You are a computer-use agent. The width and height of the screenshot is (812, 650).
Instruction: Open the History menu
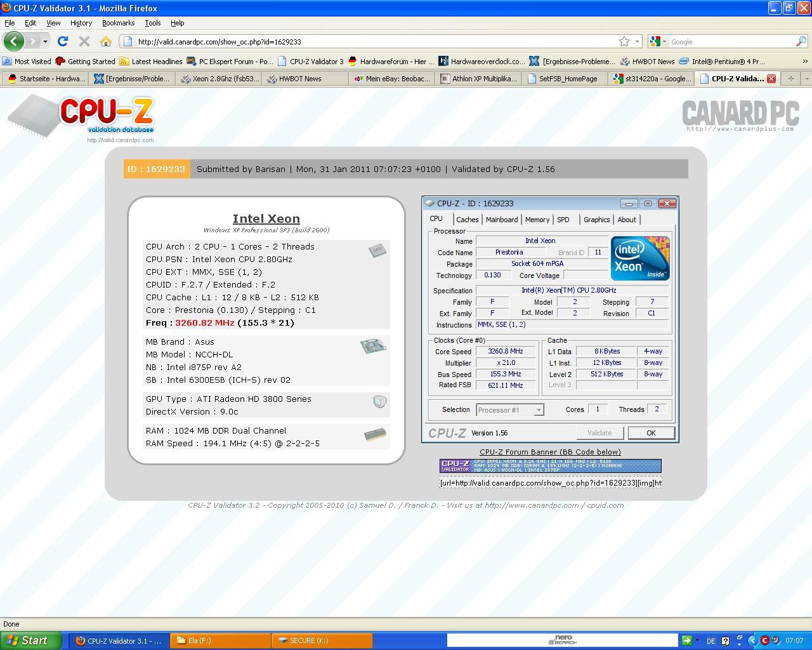tap(81, 23)
